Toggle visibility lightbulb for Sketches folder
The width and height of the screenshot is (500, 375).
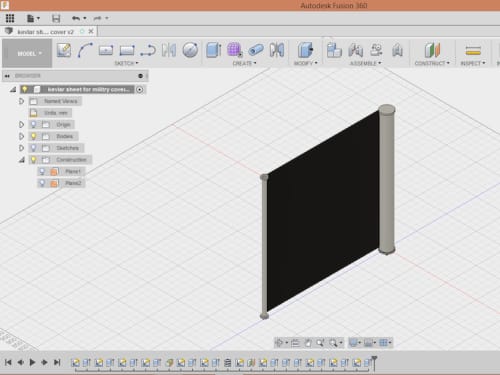[x=33, y=148]
